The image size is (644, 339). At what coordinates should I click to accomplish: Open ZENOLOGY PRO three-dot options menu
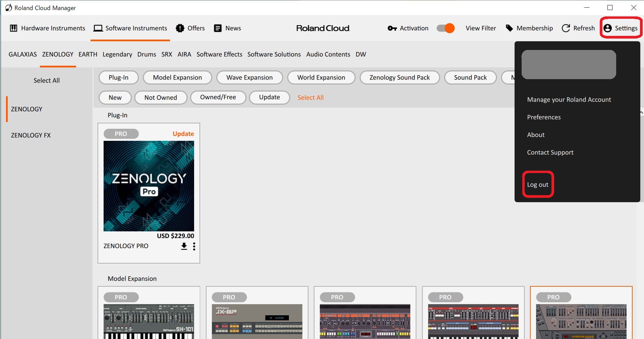click(x=194, y=246)
